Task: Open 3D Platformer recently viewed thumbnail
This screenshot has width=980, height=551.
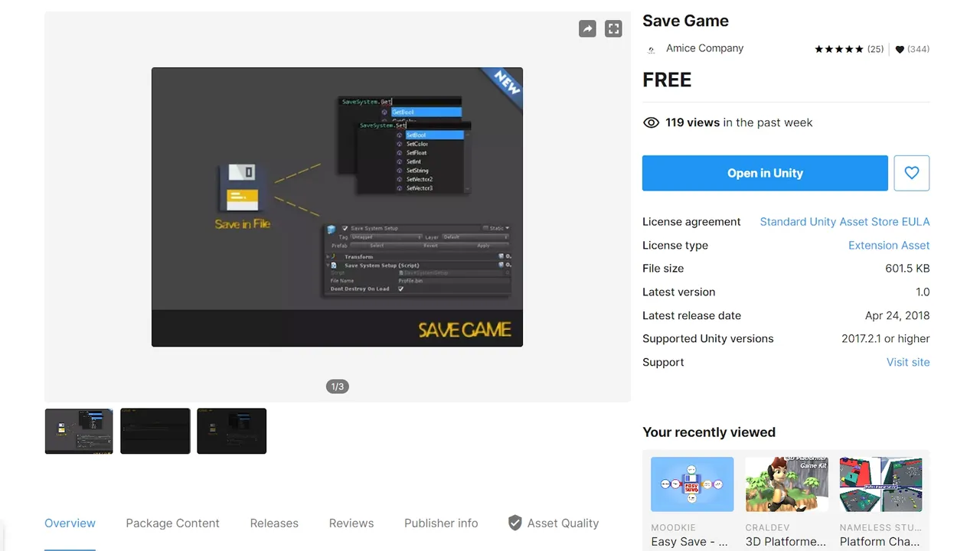Action: (x=786, y=484)
